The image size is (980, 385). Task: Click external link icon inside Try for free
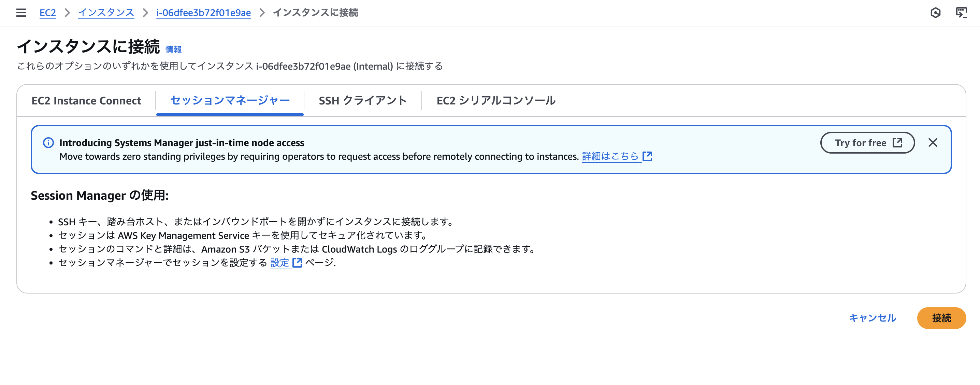click(897, 142)
